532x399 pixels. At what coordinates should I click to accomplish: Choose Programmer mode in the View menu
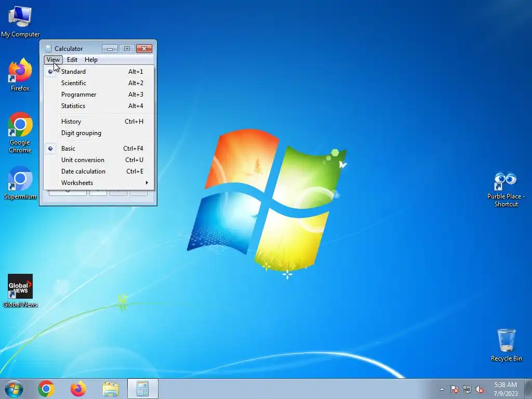click(98, 95)
